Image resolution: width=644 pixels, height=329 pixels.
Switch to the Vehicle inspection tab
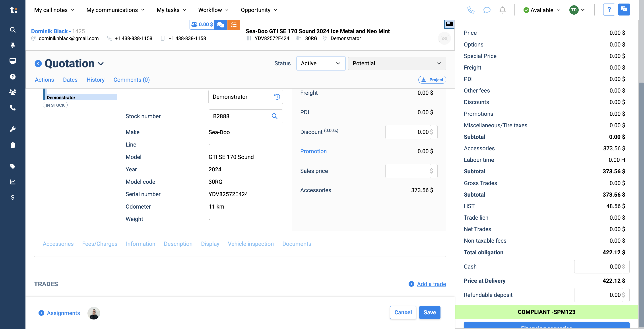pos(251,244)
